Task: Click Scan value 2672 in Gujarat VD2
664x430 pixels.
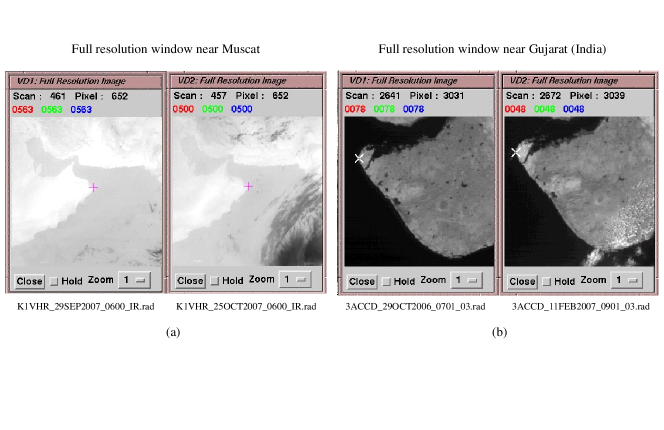Action: pos(550,96)
